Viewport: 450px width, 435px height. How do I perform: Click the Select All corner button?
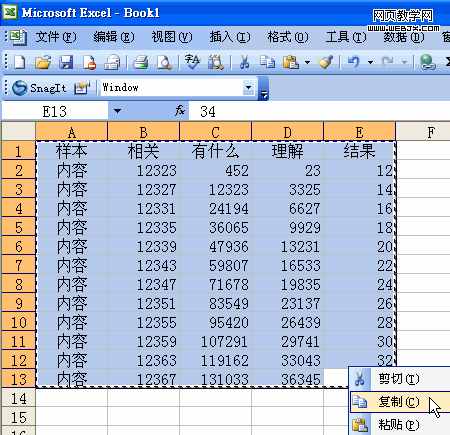19,131
